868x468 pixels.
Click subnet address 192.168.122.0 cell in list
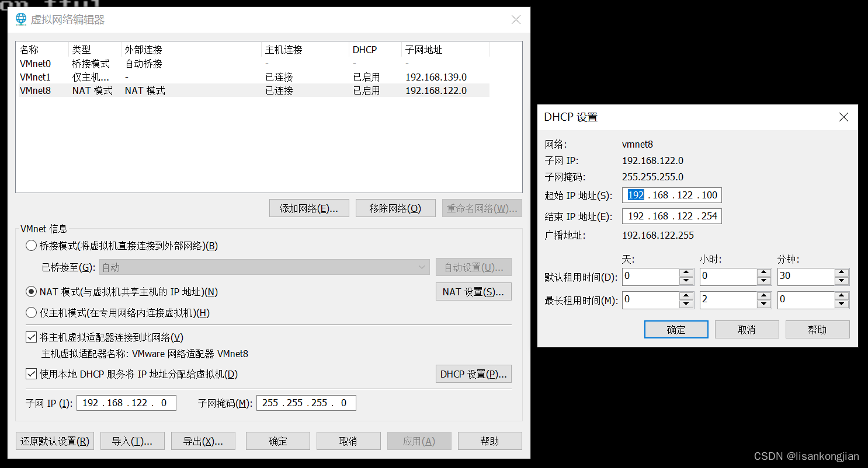pos(436,90)
